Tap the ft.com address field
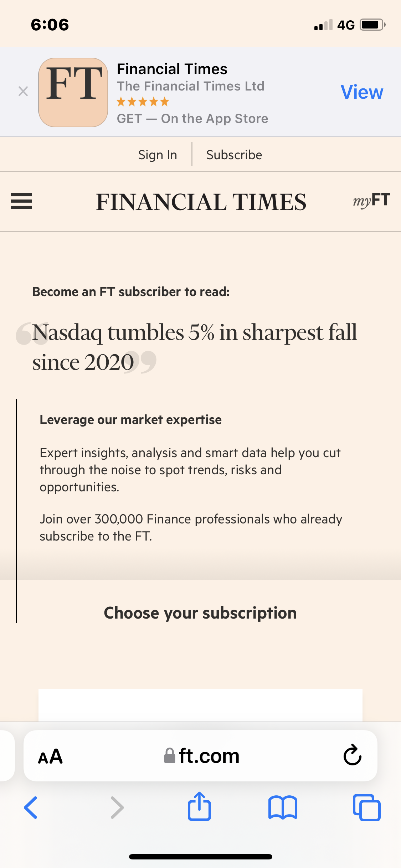The image size is (401, 868). (200, 756)
